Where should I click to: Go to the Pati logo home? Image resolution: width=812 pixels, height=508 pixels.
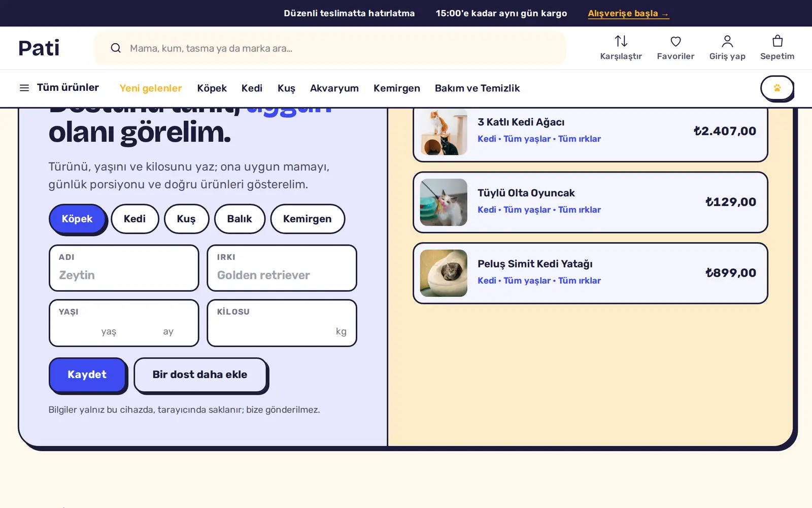point(39,48)
